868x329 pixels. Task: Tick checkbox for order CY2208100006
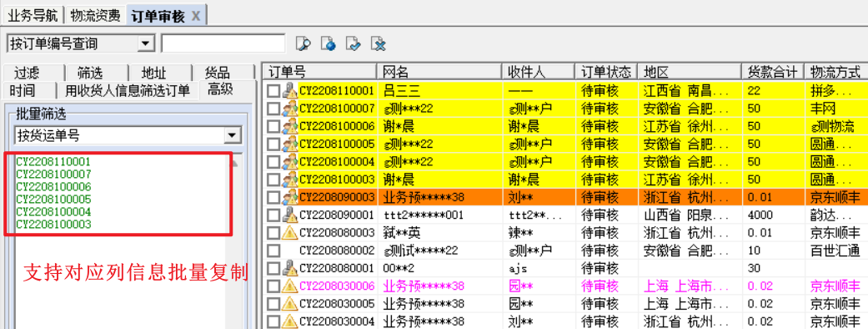(x=273, y=126)
